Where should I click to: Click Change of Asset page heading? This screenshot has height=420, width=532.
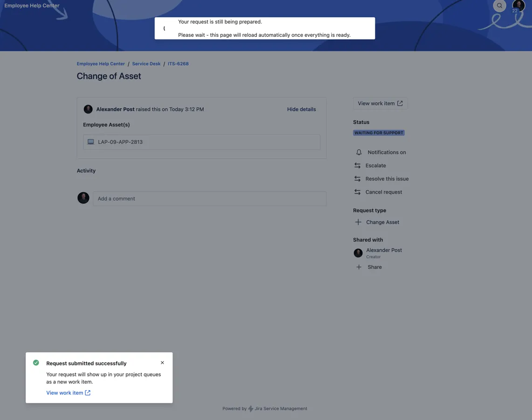coord(109,77)
